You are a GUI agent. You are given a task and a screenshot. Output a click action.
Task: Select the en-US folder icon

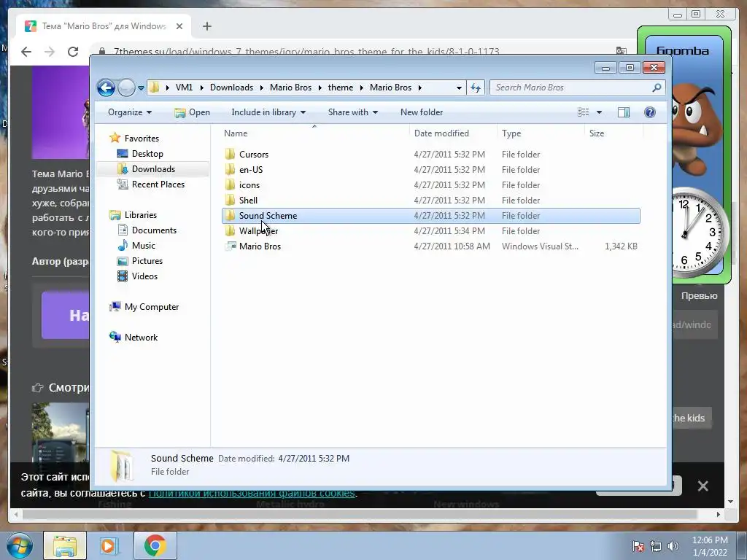[x=230, y=169]
